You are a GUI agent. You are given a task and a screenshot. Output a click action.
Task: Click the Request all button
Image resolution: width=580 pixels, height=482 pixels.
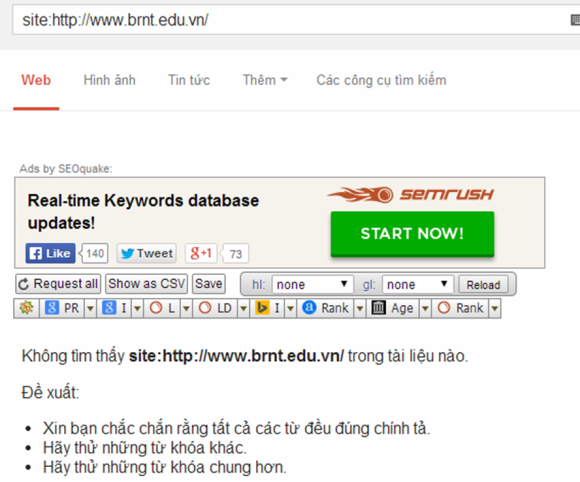[58, 284]
